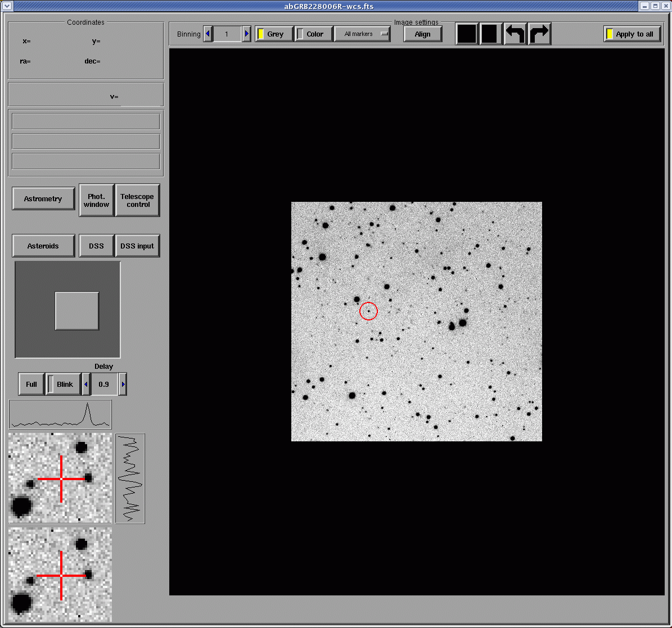The height and width of the screenshot is (628, 672).
Task: Decrease the blink delay value
Action: click(x=85, y=384)
